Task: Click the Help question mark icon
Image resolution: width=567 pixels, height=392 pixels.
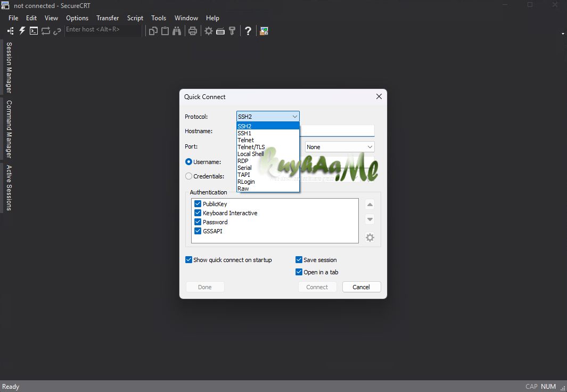Action: point(248,31)
